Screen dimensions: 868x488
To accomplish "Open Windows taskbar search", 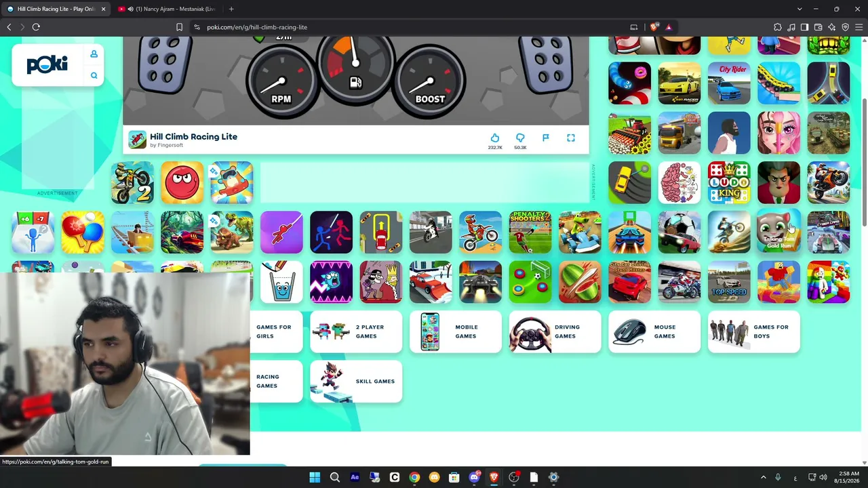I will coord(335,477).
